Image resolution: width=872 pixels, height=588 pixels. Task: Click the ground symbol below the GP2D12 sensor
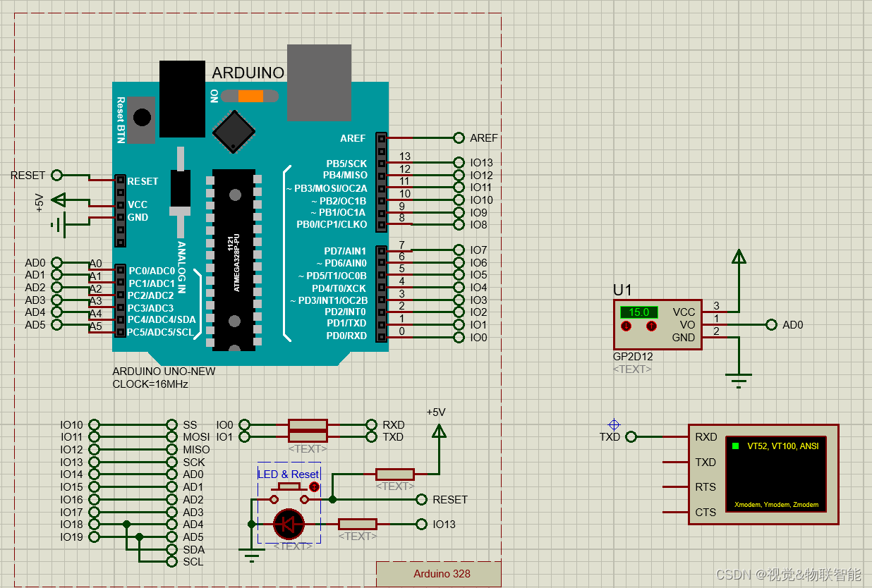739,381
